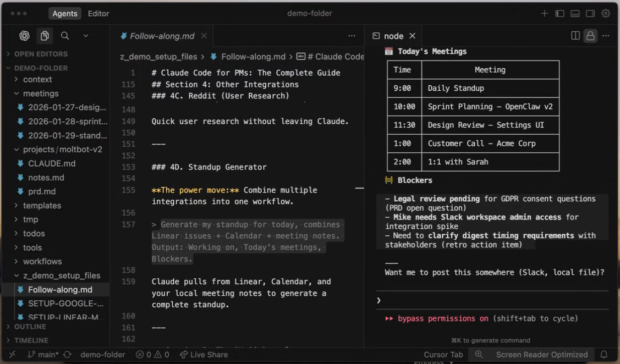620x364 pixels.
Task: Open terminal group more actions ellipsis
Action: 606,36
